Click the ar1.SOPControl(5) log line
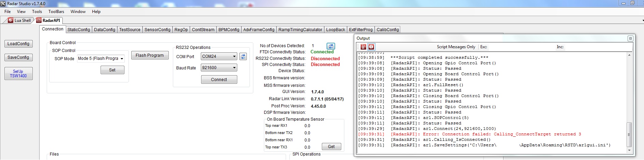The height and width of the screenshot is (160, 644). [413, 118]
